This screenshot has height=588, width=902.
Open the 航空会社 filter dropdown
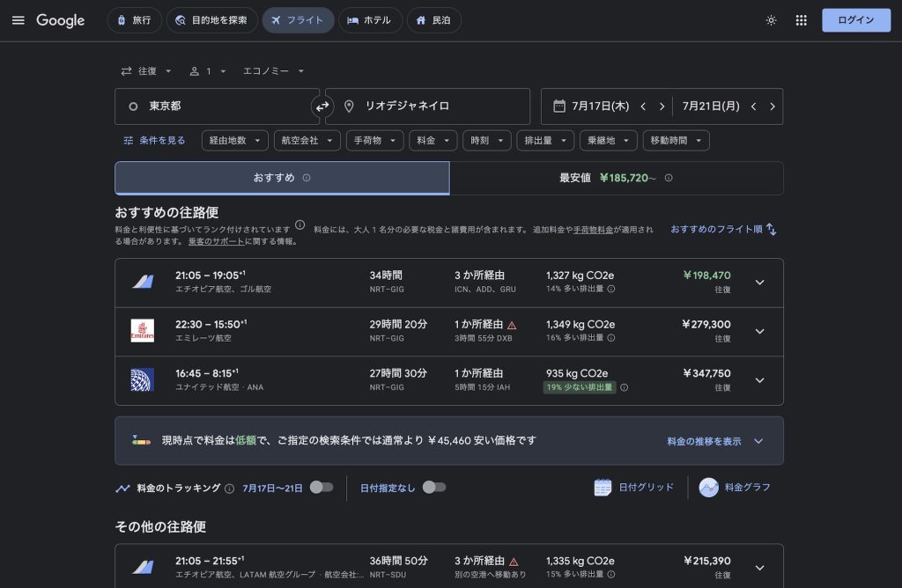(x=307, y=141)
